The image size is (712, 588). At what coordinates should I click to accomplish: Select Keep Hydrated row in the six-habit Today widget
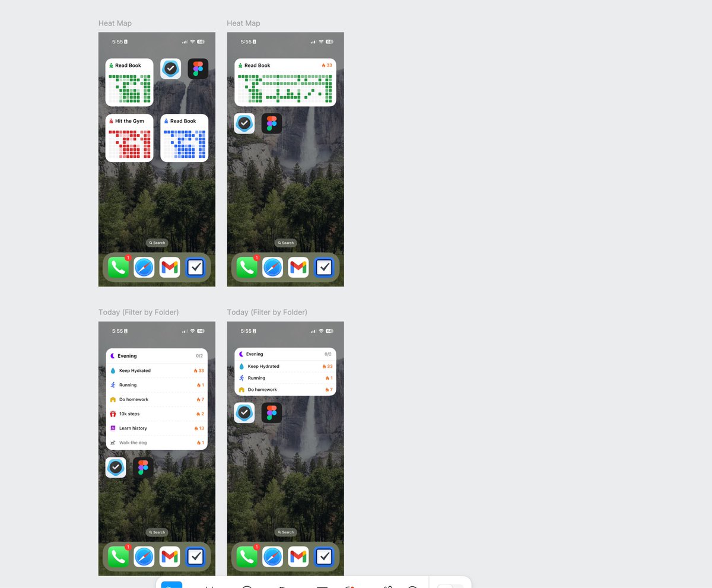(x=157, y=370)
